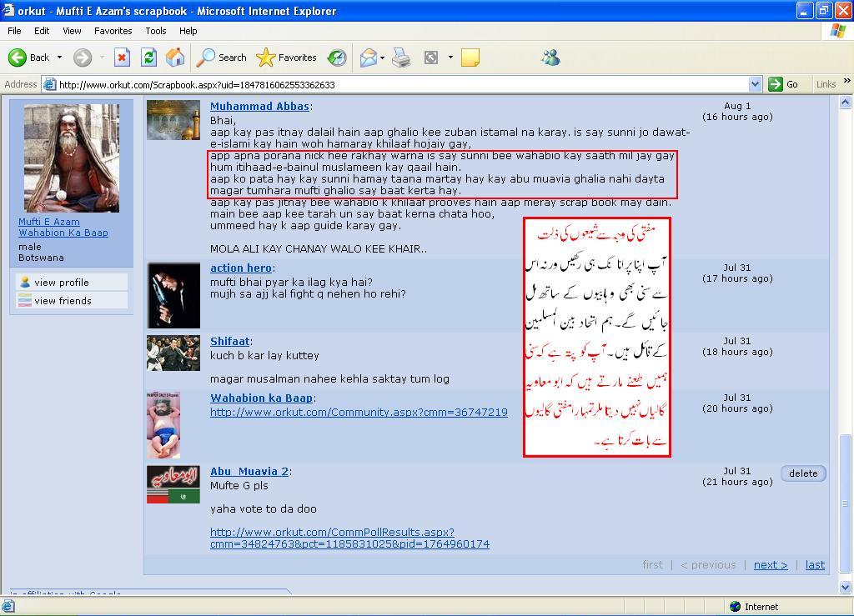Expand the Links toolbar chevron

click(x=846, y=83)
